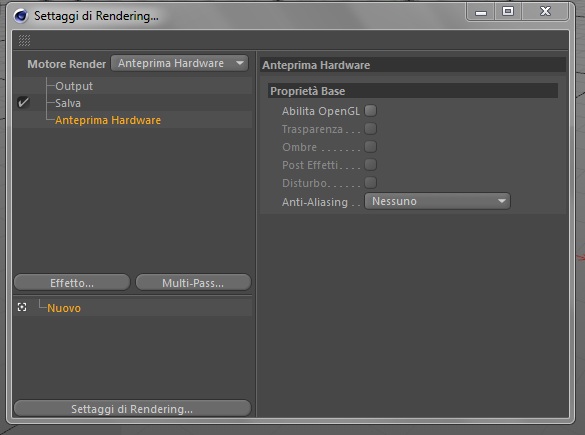Click the dotted grip handle icon
This screenshot has width=585, height=435.
click(x=24, y=40)
